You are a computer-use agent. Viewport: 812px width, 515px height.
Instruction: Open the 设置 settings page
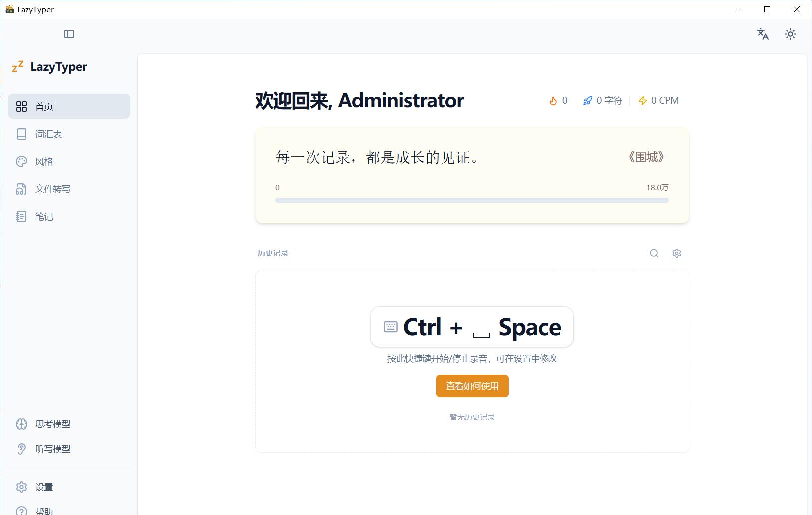69,487
